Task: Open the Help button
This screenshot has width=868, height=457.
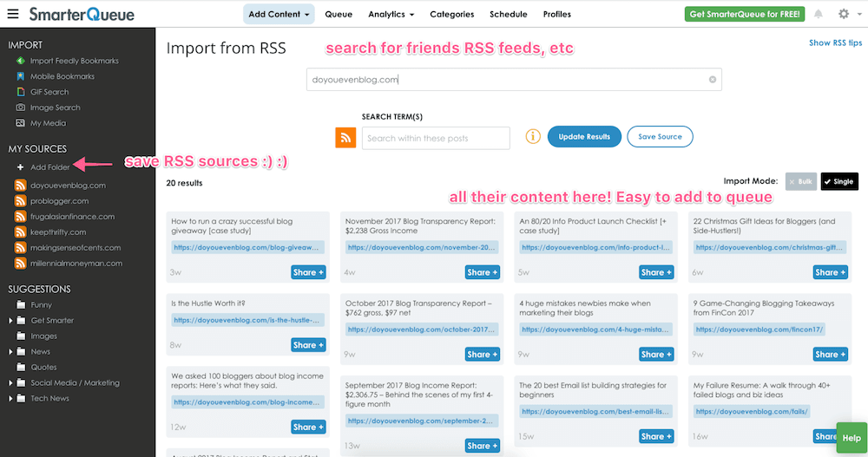Action: click(x=852, y=438)
